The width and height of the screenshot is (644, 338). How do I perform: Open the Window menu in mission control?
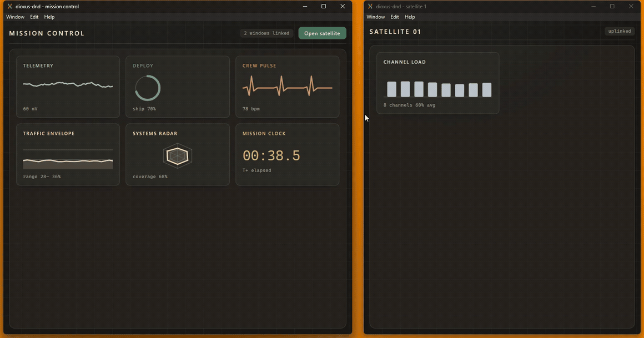point(15,17)
